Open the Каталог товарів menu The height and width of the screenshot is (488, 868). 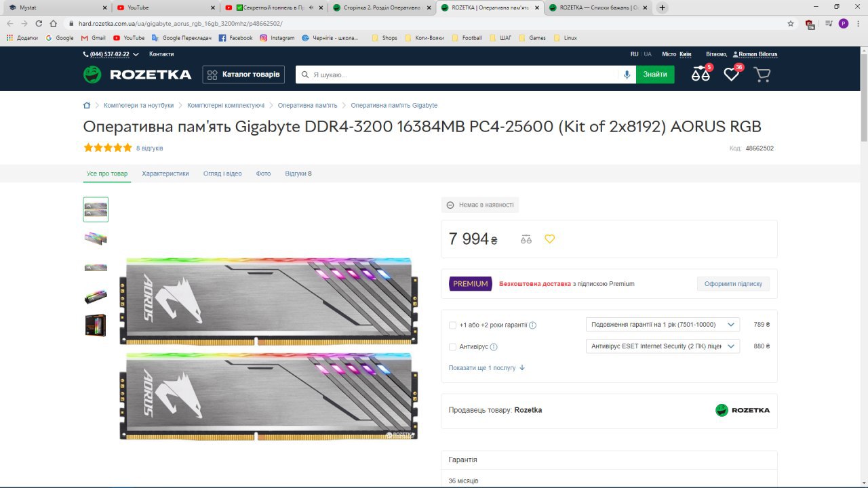(x=243, y=75)
